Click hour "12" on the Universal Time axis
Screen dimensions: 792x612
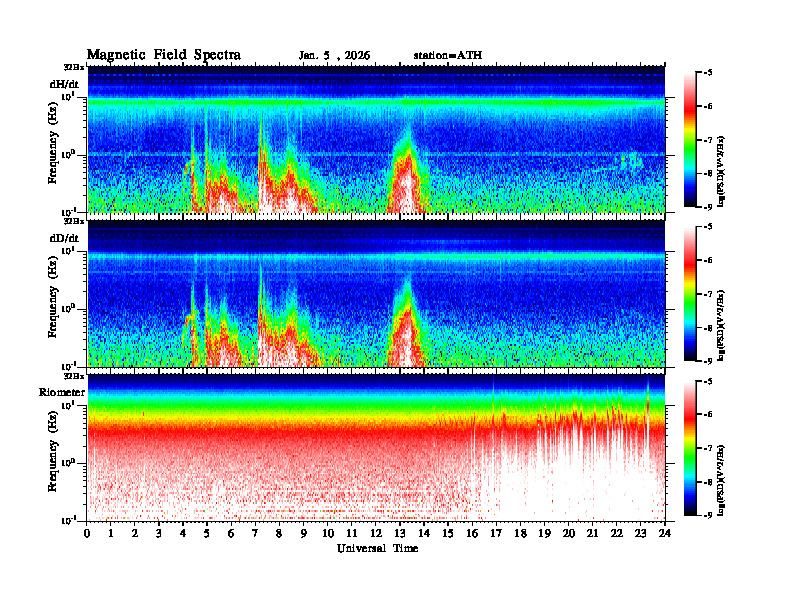click(376, 534)
